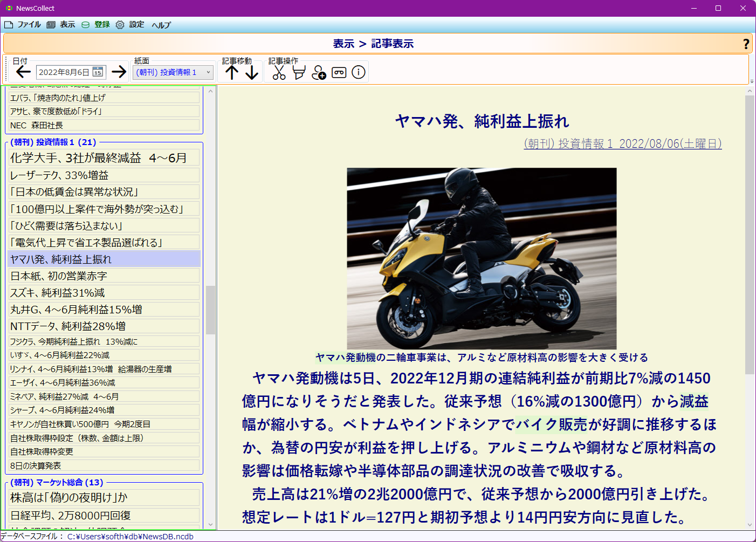Click the article list scrollbar thumb
Screen dimensions: 756x542
[210, 310]
